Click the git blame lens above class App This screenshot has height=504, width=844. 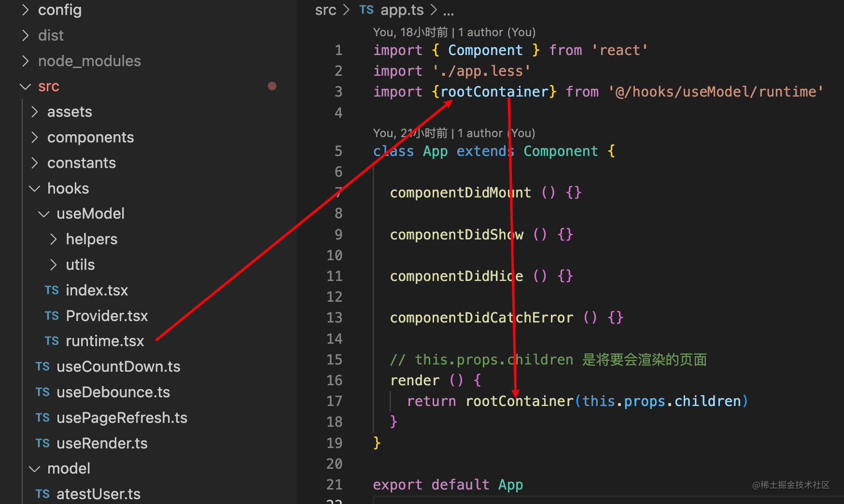pyautogui.click(x=454, y=133)
